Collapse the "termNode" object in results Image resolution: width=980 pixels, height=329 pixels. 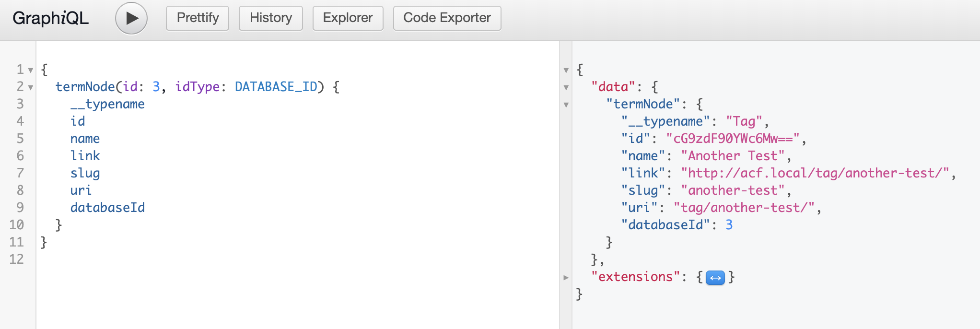click(566, 105)
